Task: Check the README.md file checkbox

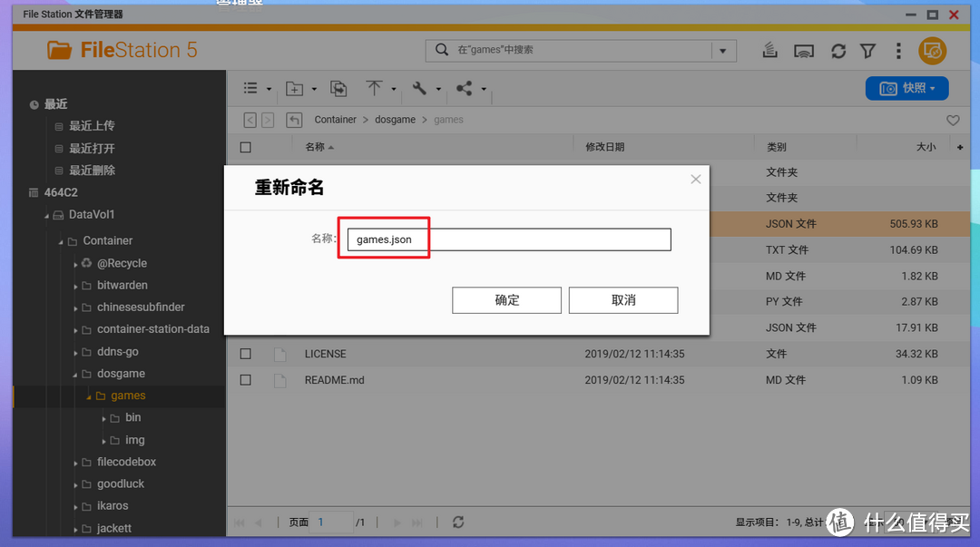Action: pos(246,380)
